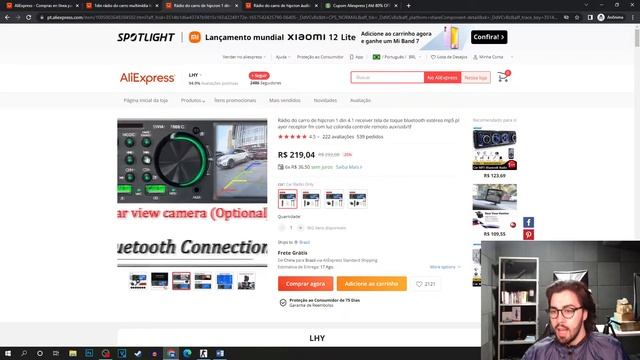Focus the Buscar search field
The height and width of the screenshot is (360, 640).
(387, 78)
